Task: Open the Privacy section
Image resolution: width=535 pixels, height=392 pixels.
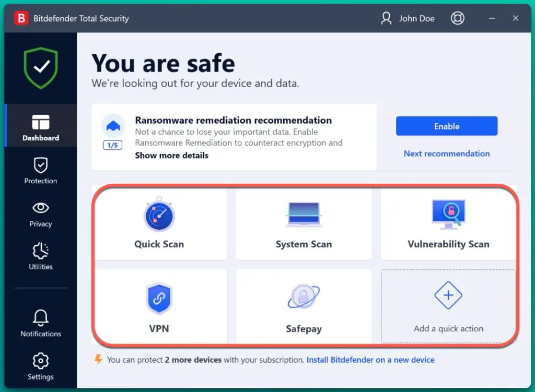Action: coord(40,214)
